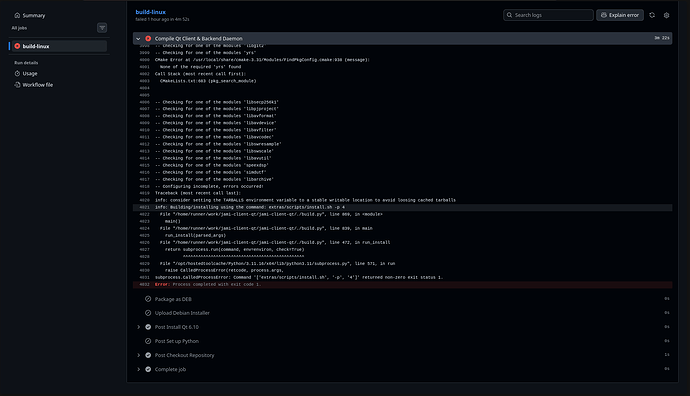
Task: Click the subprocess.CalledProcessError log line
Action: (299, 278)
